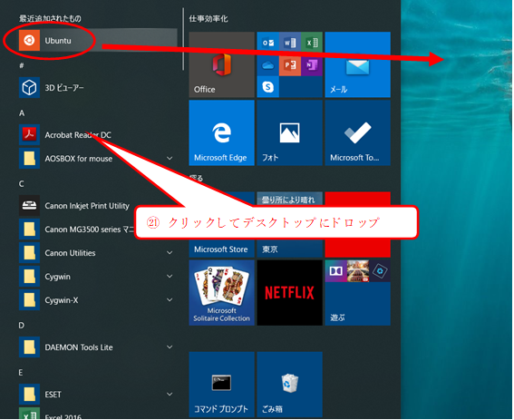This screenshot has width=514, height=420.
Task: Open 3D ビューアー app icon
Action: pyautogui.click(x=29, y=88)
